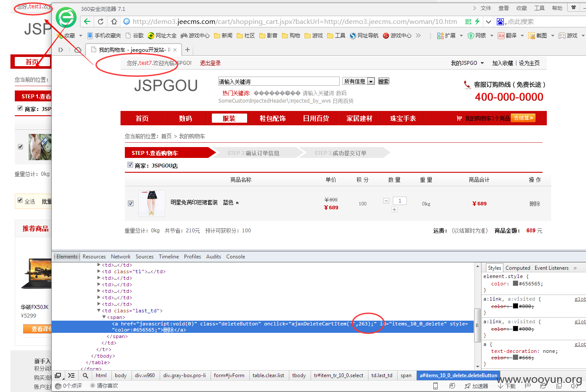
Task: Select the 数码 navigation category
Action: [x=185, y=118]
